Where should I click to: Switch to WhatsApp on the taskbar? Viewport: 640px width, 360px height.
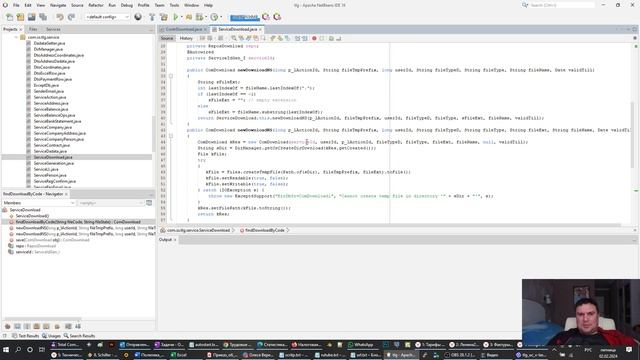point(361,345)
